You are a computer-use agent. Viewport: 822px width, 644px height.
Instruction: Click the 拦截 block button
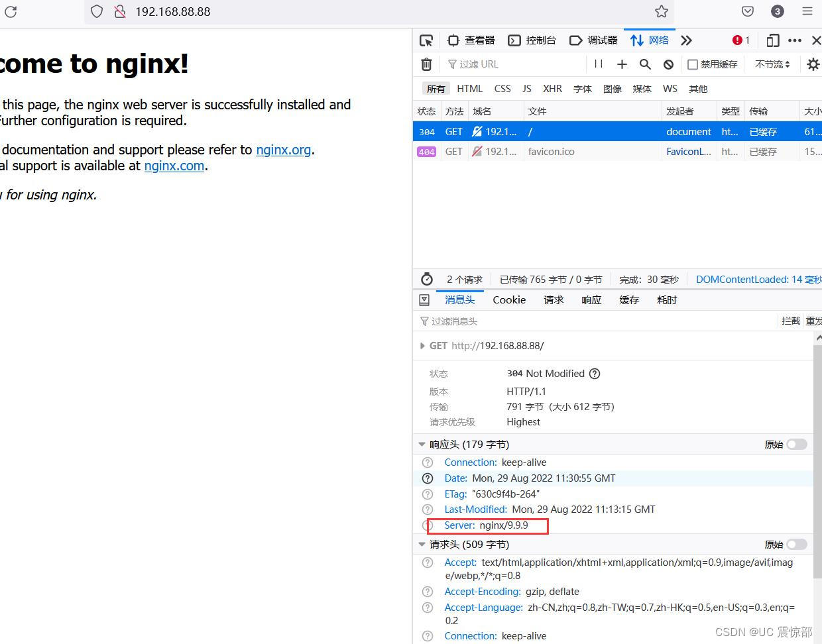791,321
